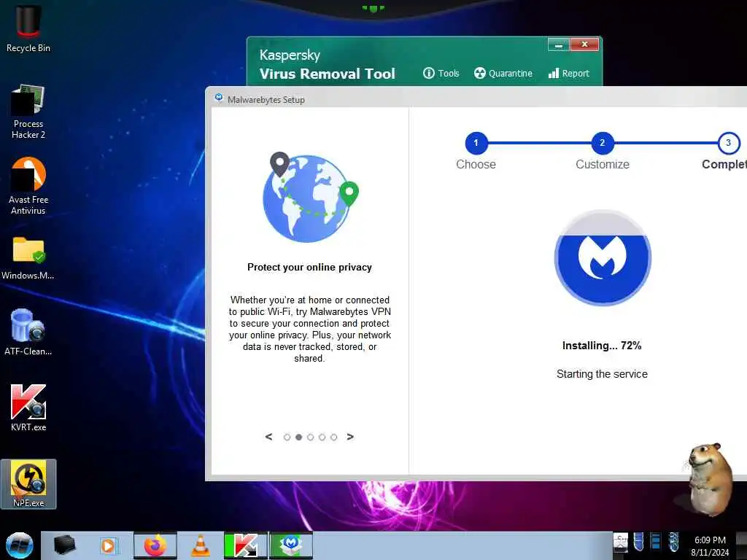Image resolution: width=747 pixels, height=560 pixels.
Task: Click the globe VPN illustration
Action: (x=310, y=197)
